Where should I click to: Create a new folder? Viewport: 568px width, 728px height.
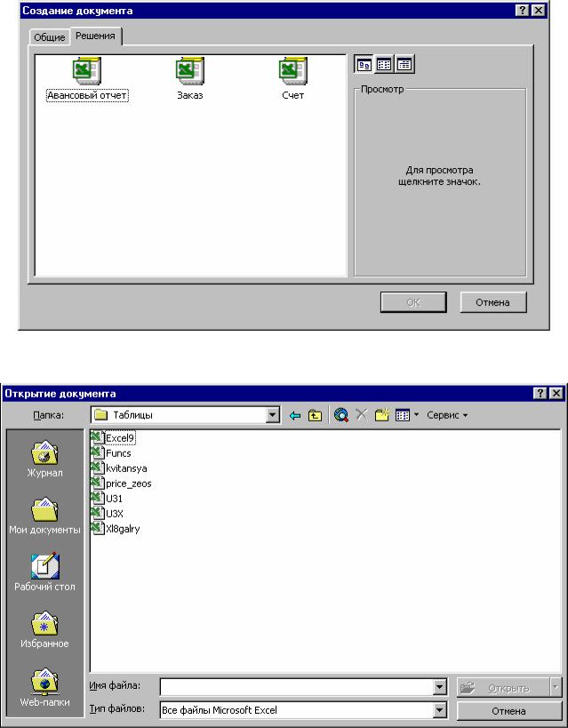[381, 414]
